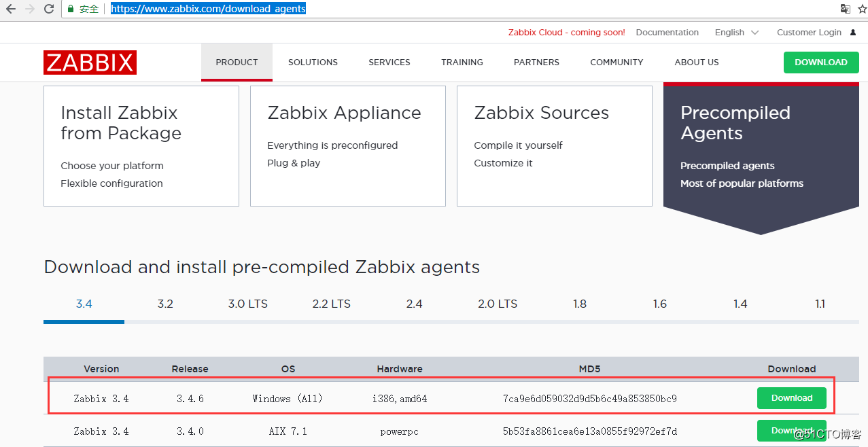The width and height of the screenshot is (868, 447).
Task: Click the Customer Login user icon
Action: click(853, 33)
